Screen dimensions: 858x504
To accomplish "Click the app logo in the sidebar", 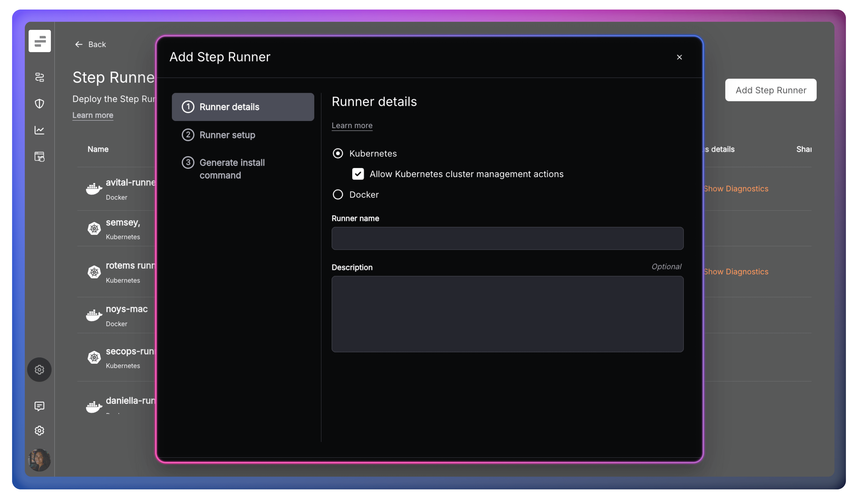I will click(x=39, y=41).
